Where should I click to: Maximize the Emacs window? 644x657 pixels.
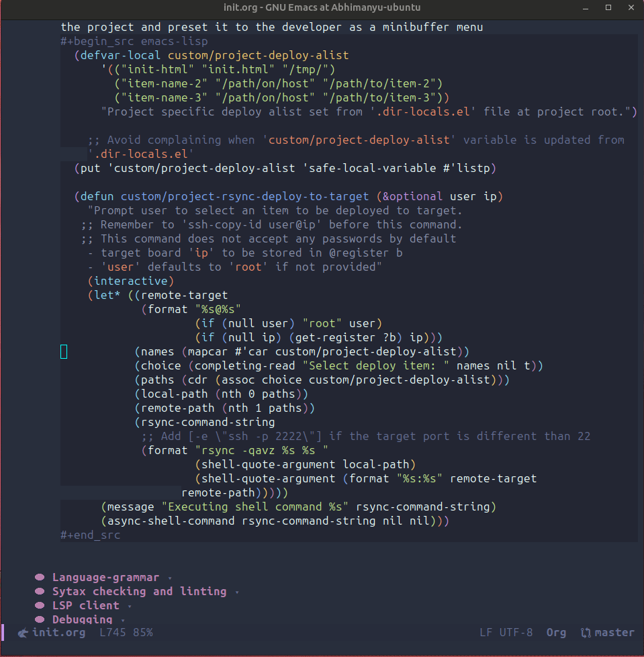(608, 7)
